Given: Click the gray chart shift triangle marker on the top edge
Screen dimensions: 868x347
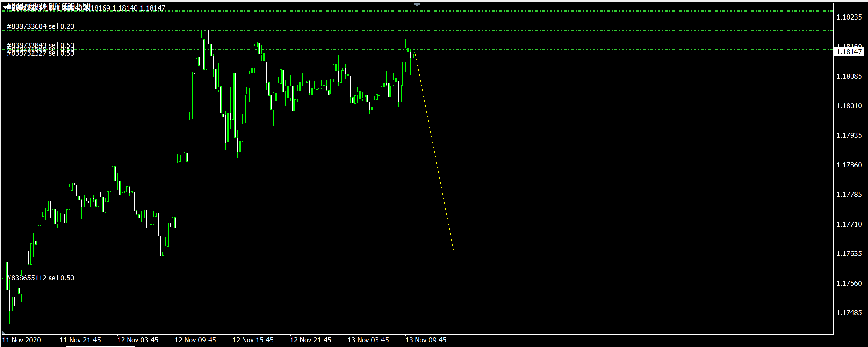Looking at the screenshot, I should pyautogui.click(x=417, y=5).
